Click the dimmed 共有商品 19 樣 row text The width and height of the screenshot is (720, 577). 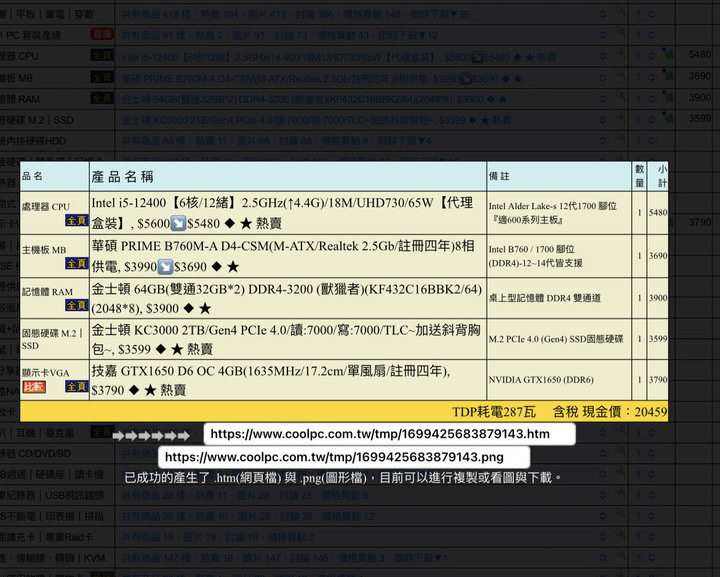pos(218,538)
